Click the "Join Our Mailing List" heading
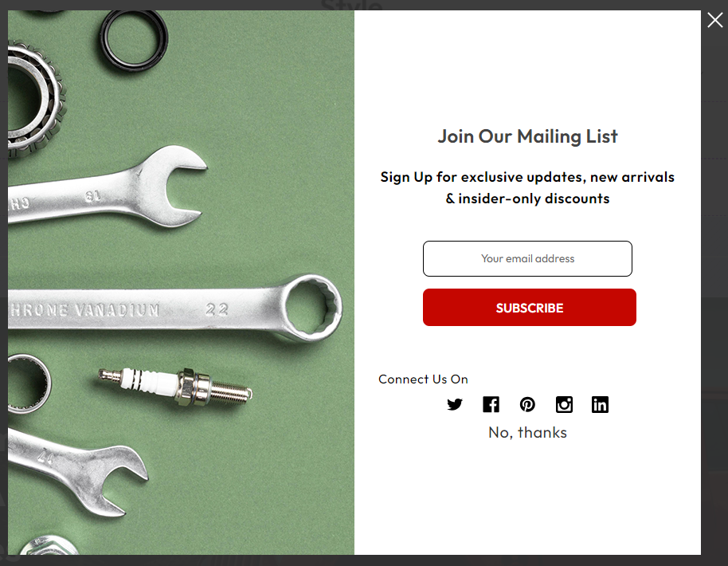The width and height of the screenshot is (728, 566). 527,136
